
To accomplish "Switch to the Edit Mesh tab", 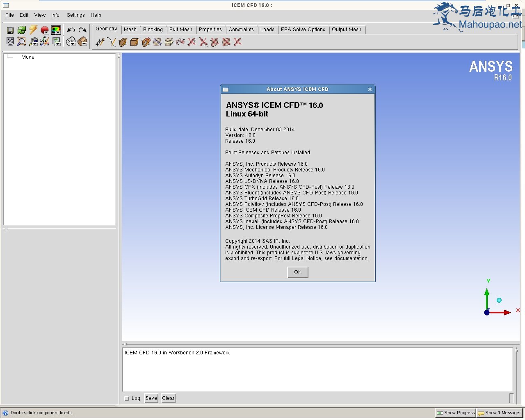I will 181,30.
